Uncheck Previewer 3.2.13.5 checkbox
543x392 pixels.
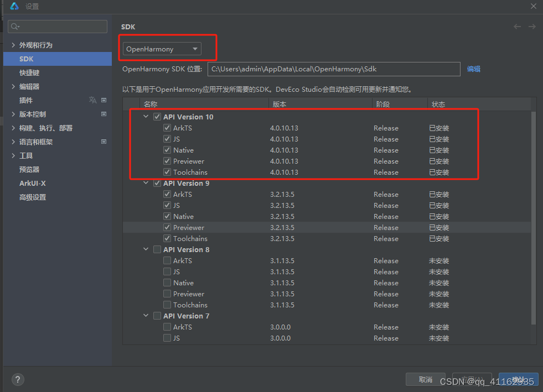(x=167, y=227)
